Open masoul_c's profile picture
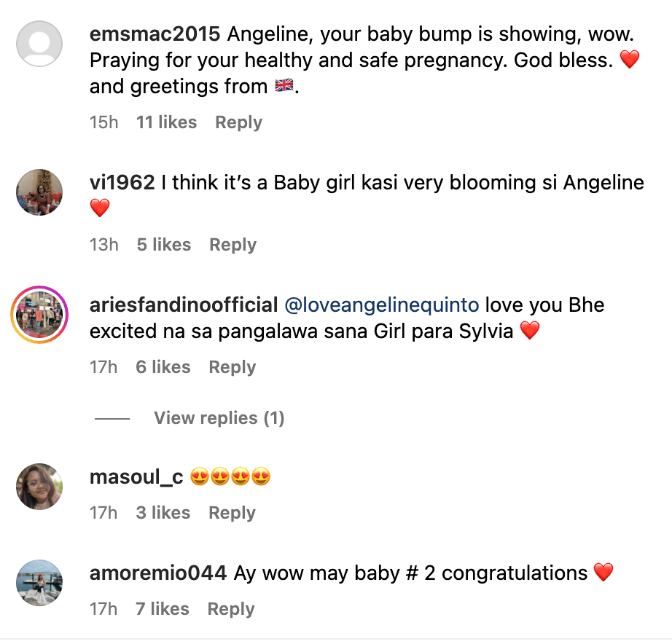Viewport: 672px width, 644px height. point(39,486)
